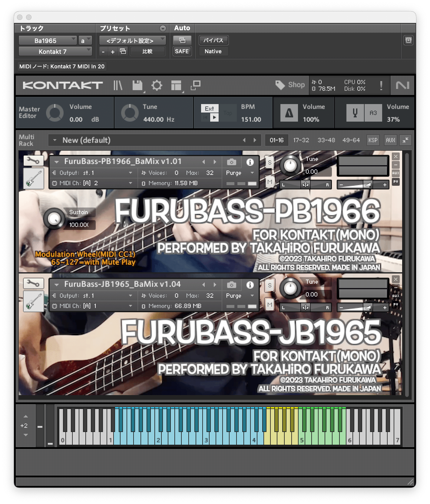The image size is (430, 504).
Task: Click the preset plus button
Action: pyautogui.click(x=113, y=52)
